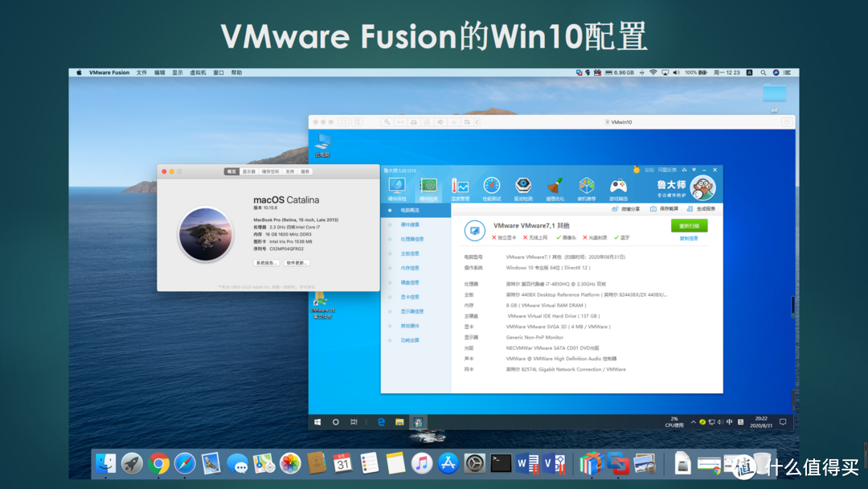
Task: Open Music app in the Dock
Action: point(422,463)
